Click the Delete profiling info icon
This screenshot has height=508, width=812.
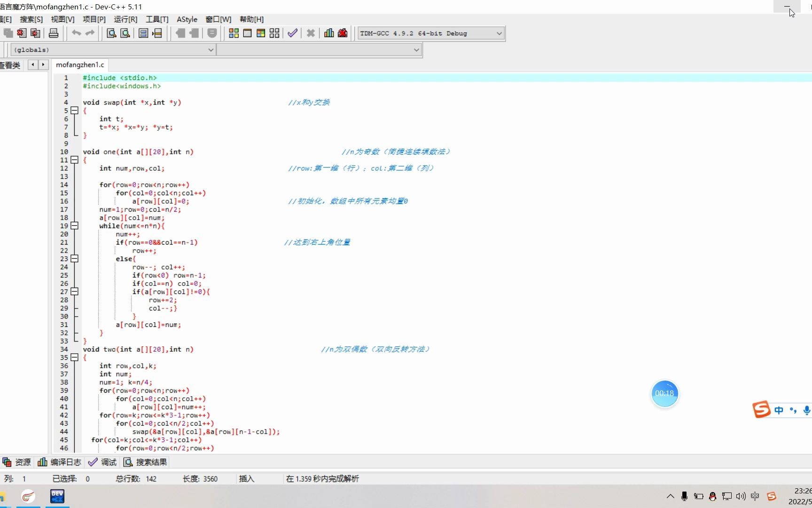pos(343,33)
